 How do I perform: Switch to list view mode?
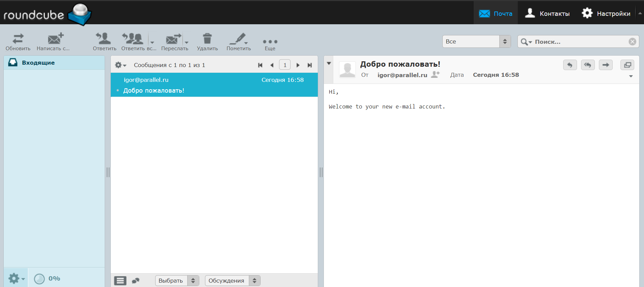pos(120,281)
